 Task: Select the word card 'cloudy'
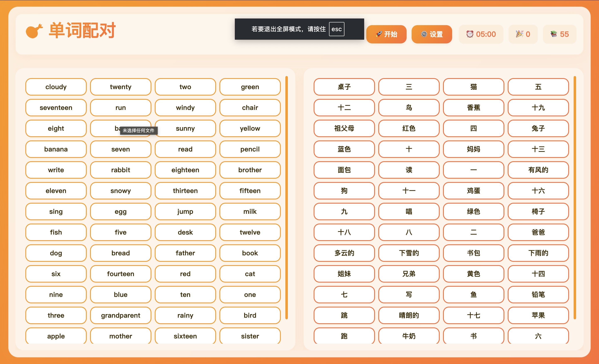(x=56, y=87)
